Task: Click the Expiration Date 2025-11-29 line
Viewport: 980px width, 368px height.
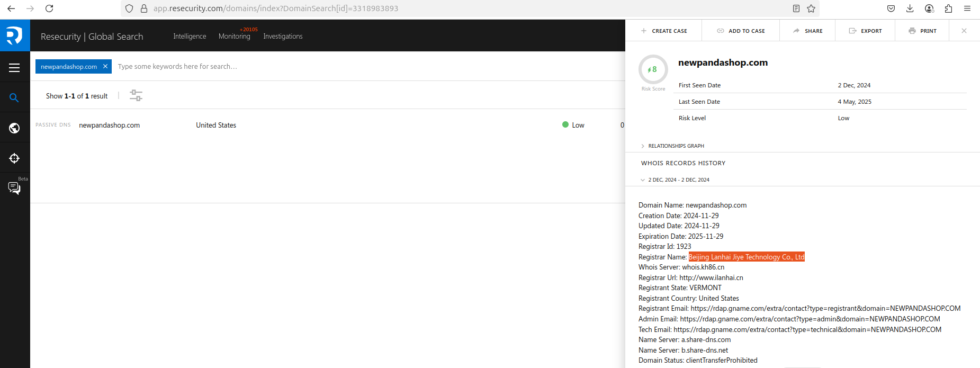Action: 681,236
